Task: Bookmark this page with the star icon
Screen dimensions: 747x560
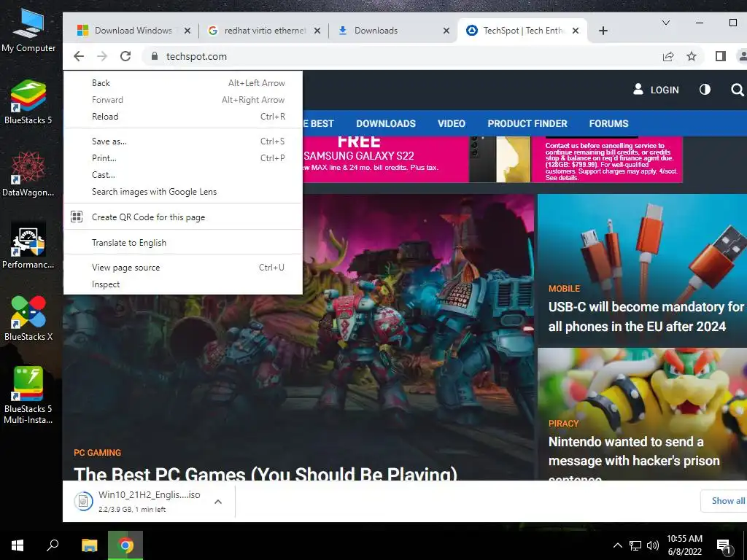Action: 692,56
